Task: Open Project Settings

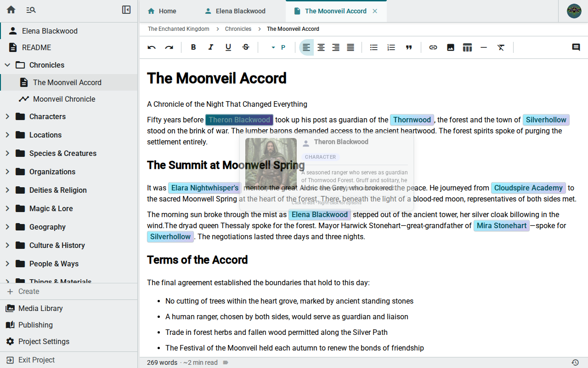Action: pyautogui.click(x=69, y=341)
